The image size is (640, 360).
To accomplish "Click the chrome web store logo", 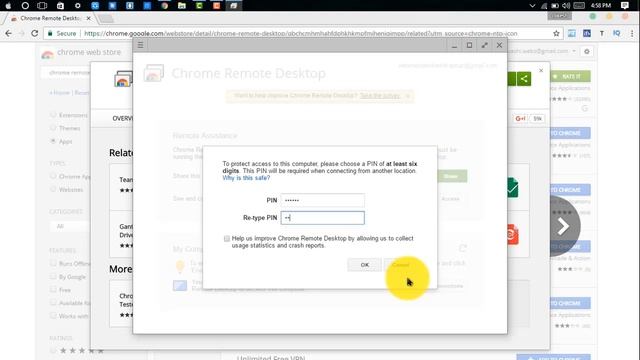I will (81, 53).
